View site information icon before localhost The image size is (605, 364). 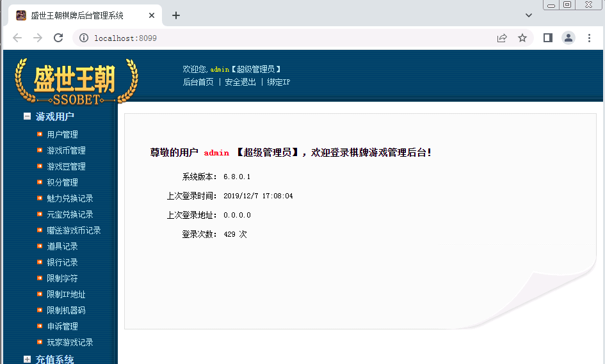(83, 38)
